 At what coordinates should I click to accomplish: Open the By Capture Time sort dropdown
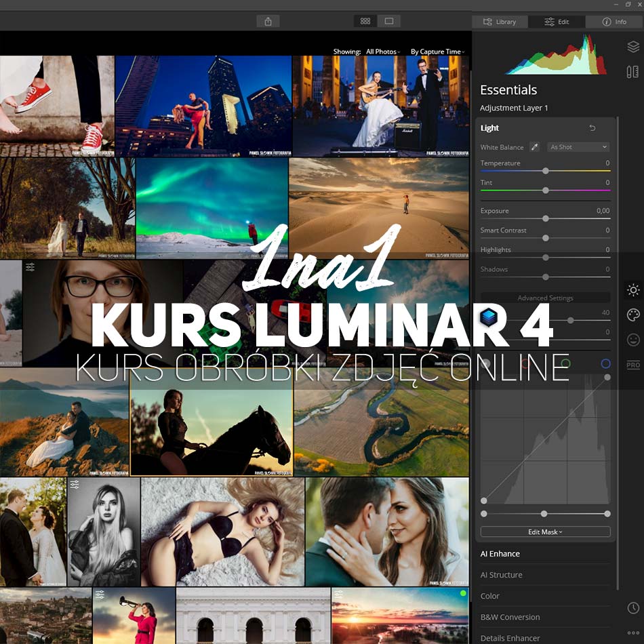point(437,52)
